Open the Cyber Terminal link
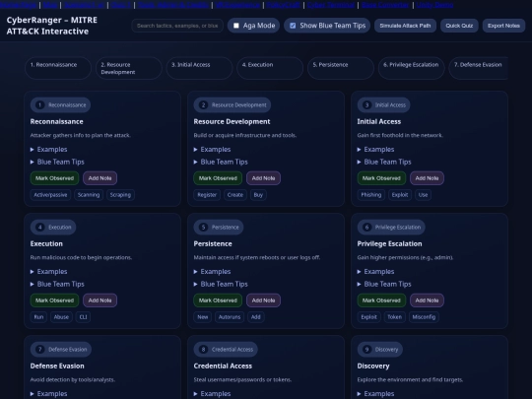Image resolution: width=532 pixels, height=399 pixels. coord(331,5)
